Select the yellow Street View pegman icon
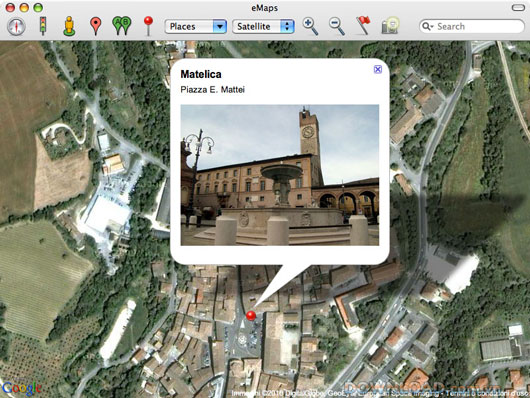Screen dimensions: 530x398 (x=69, y=26)
